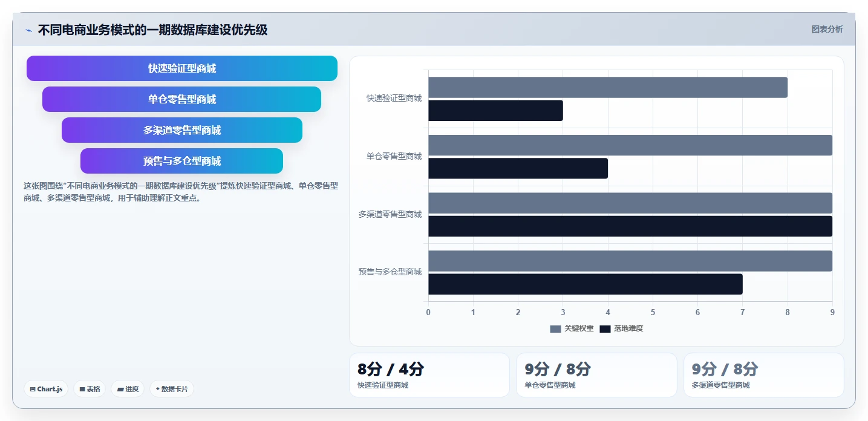Click the gray 关键权重 legend swatch
This screenshot has height=421, width=868.
coord(555,328)
